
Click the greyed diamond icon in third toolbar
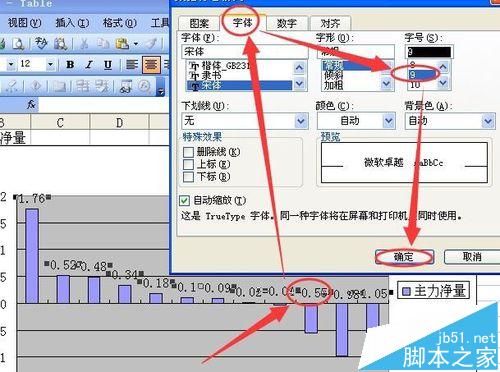coord(36,86)
